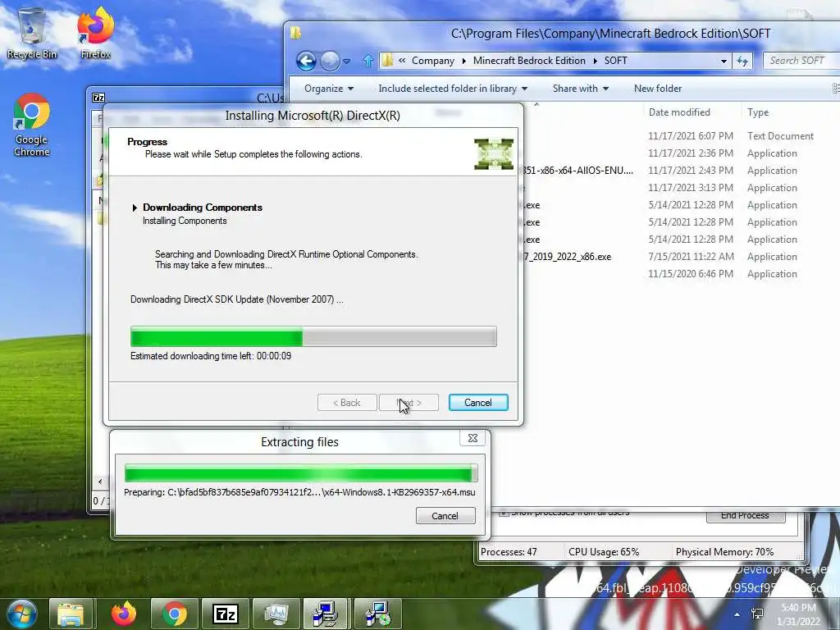Open the Google Chrome desktop shortcut
Screen dimensions: 840x630
click(32, 126)
